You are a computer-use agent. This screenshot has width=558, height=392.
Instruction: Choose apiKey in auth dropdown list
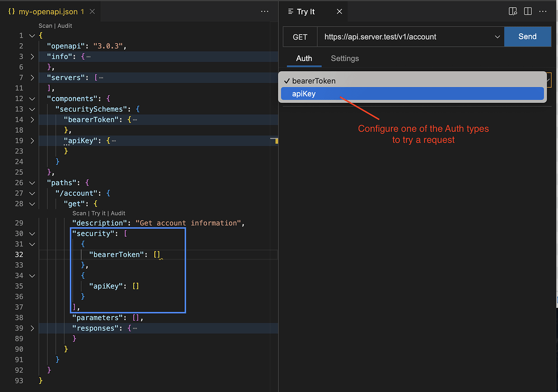click(x=413, y=94)
